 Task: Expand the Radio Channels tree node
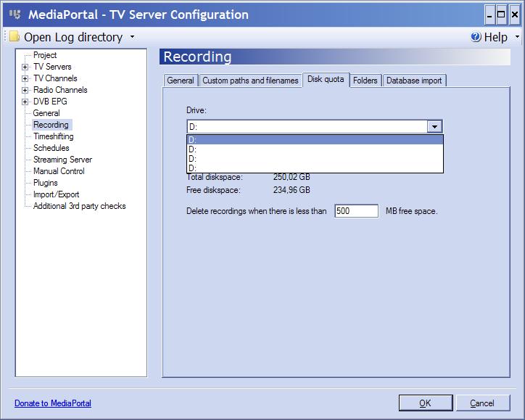pyautogui.click(x=25, y=91)
